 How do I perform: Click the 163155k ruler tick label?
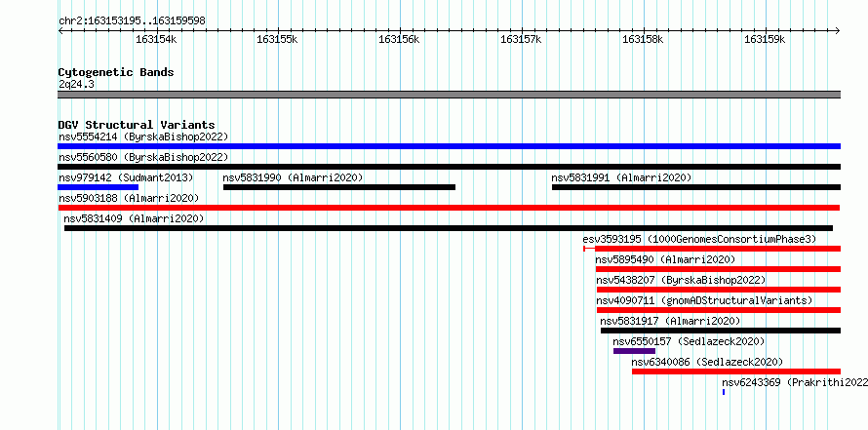point(277,39)
